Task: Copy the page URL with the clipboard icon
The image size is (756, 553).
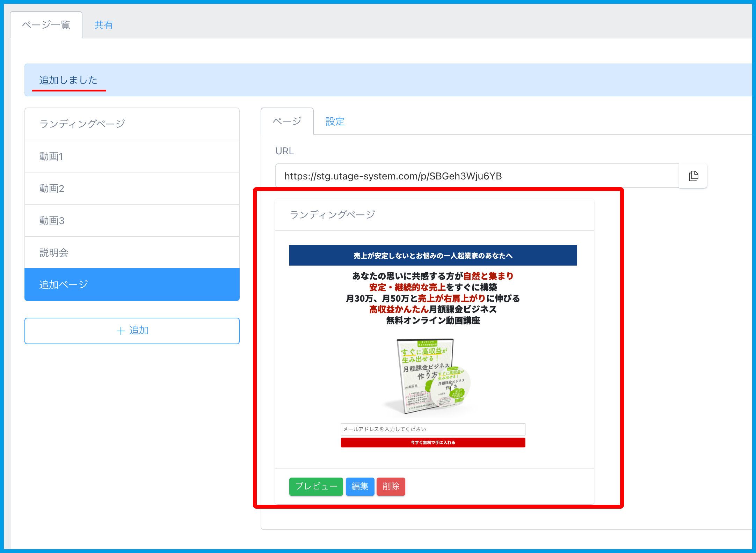Action: (x=693, y=176)
